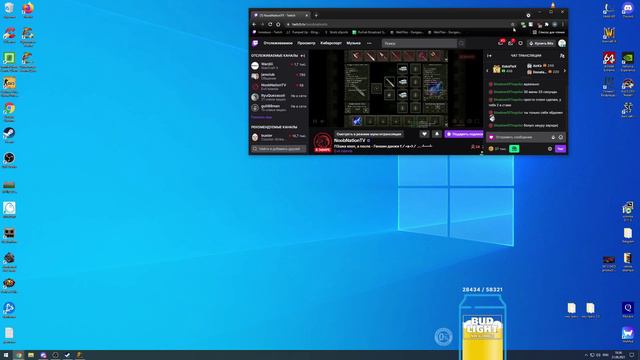Open Google Chrome desktop shortcut
The image size is (640, 360).
(x=9, y=111)
